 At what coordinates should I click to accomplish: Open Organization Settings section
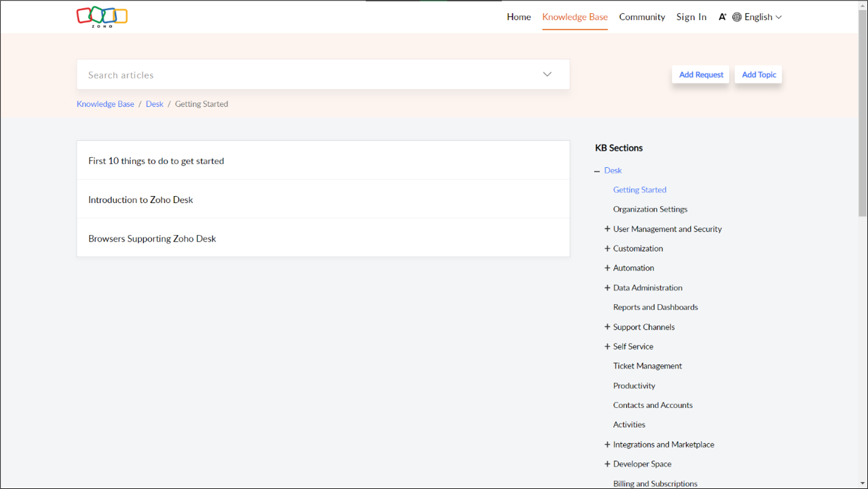(650, 209)
